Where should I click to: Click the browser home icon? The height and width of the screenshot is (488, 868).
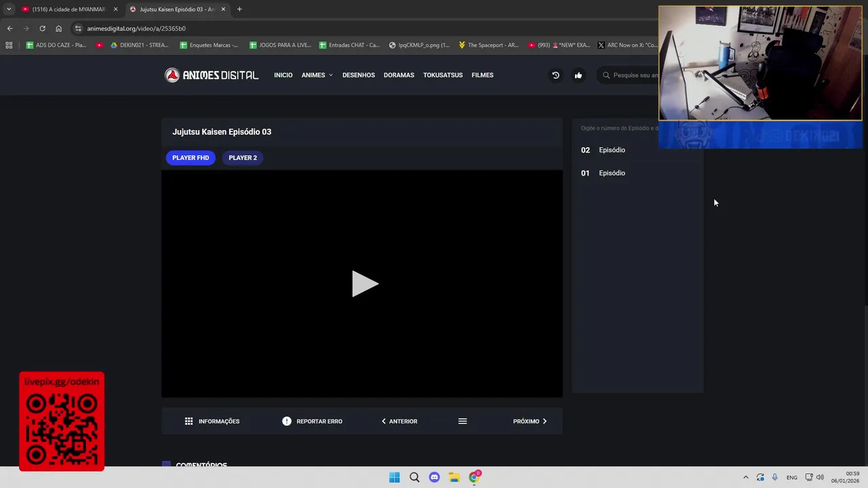coord(58,28)
